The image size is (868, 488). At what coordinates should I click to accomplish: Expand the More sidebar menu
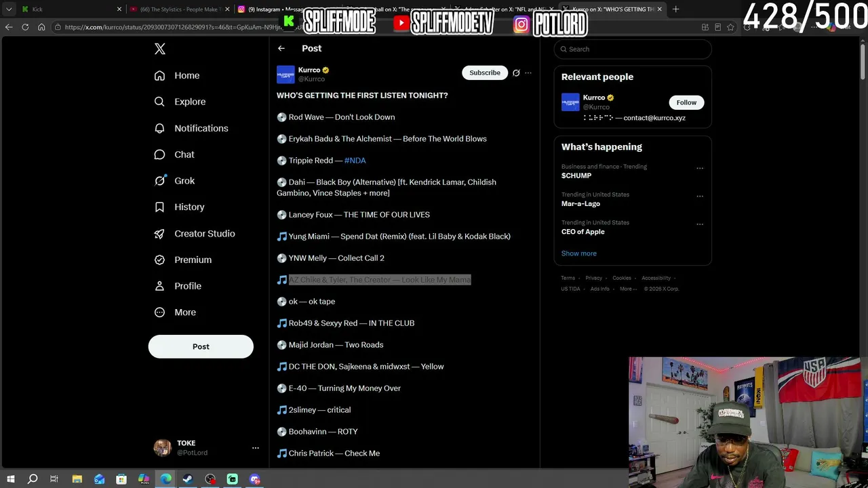tap(175, 312)
